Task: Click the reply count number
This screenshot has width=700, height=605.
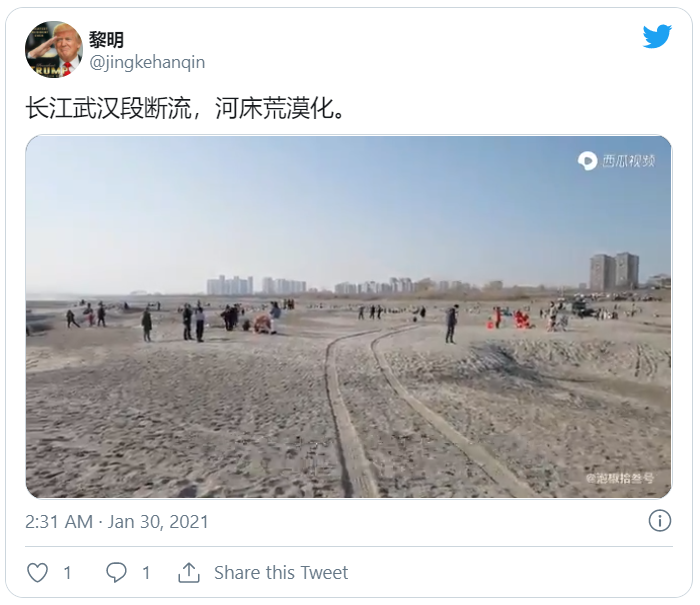Action: click(146, 573)
